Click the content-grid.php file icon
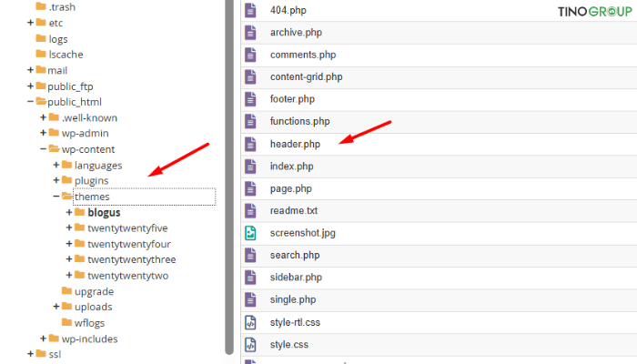The height and width of the screenshot is (364, 637). click(250, 76)
